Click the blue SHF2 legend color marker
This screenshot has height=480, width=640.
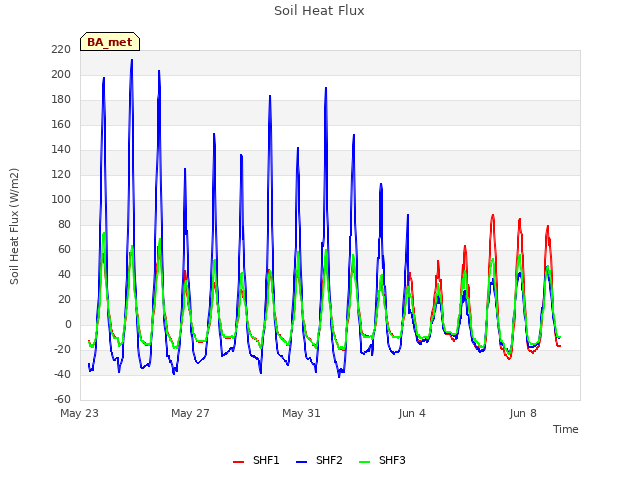[301, 462]
